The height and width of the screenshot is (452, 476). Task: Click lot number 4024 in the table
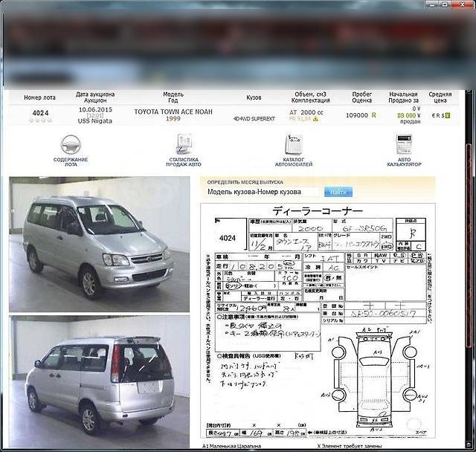(x=40, y=113)
